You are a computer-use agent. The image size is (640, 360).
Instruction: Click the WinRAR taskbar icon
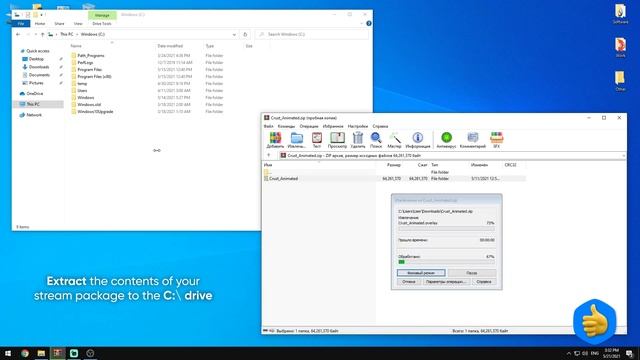tap(58, 353)
